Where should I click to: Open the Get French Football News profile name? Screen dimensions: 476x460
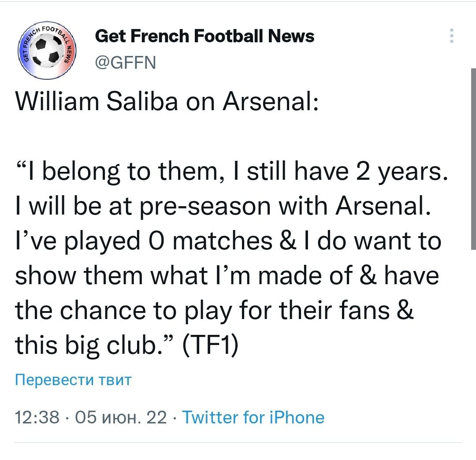point(205,36)
